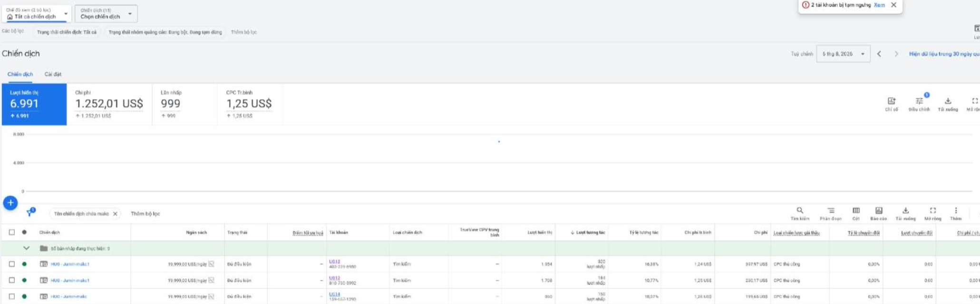This screenshot has height=304, width=980.
Task: Click Hiện dữ liệu trong 30 ngày link
Action: pyautogui.click(x=944, y=54)
